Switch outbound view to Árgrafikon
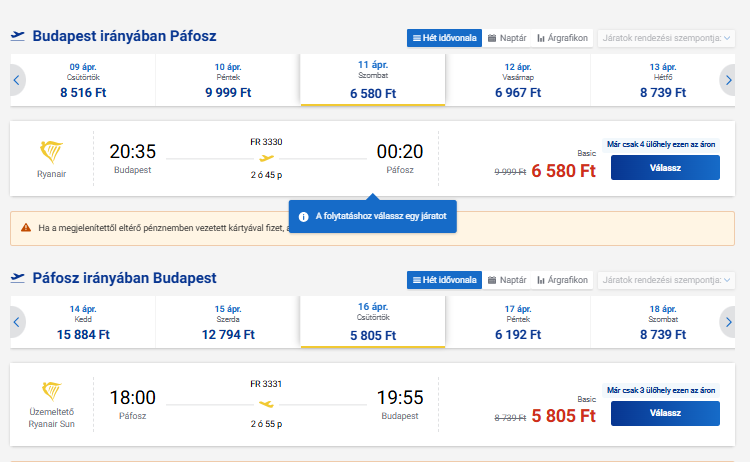750x462 pixels. [x=563, y=38]
